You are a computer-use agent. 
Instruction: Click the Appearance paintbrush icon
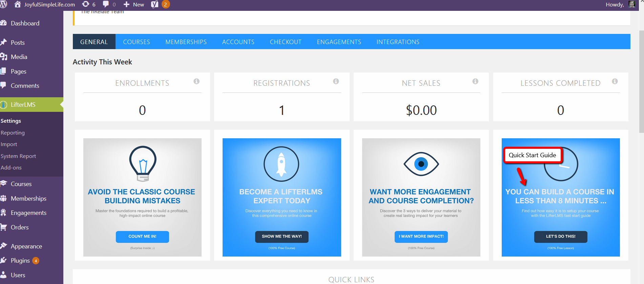4,246
